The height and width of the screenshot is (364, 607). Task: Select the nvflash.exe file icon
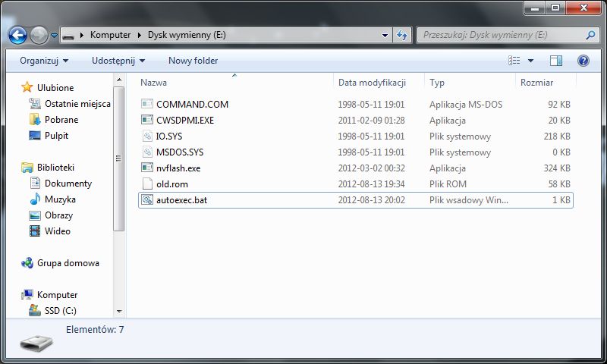[x=147, y=168]
